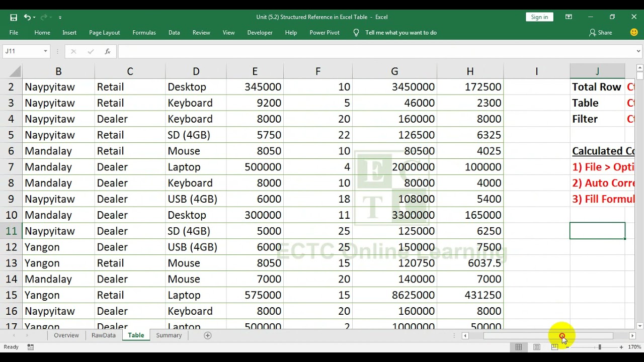Click the Sign in button
The image size is (644, 362).
[x=539, y=17]
